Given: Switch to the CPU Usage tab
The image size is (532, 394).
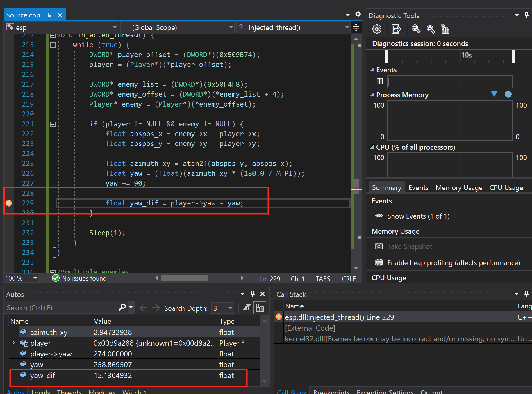Looking at the screenshot, I should [506, 188].
